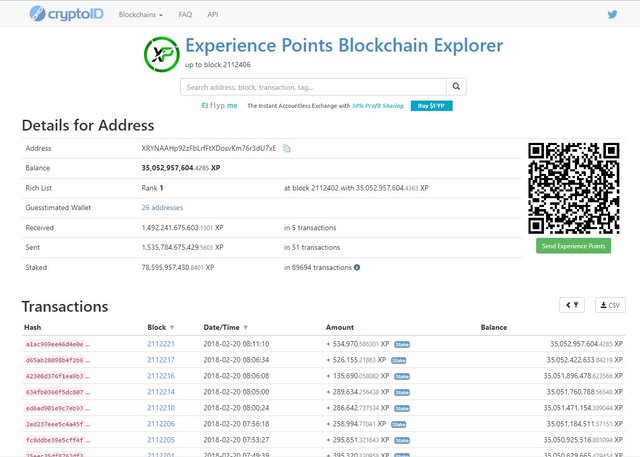Screen dimensions: 640x457
Task: Click Stake badge in block 2112210 row
Action: [402, 408]
